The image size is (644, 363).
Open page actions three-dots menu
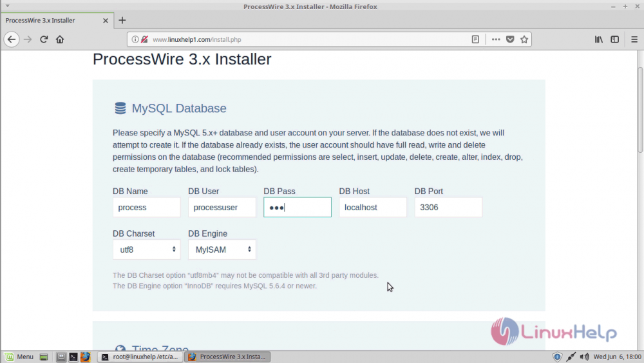point(495,39)
